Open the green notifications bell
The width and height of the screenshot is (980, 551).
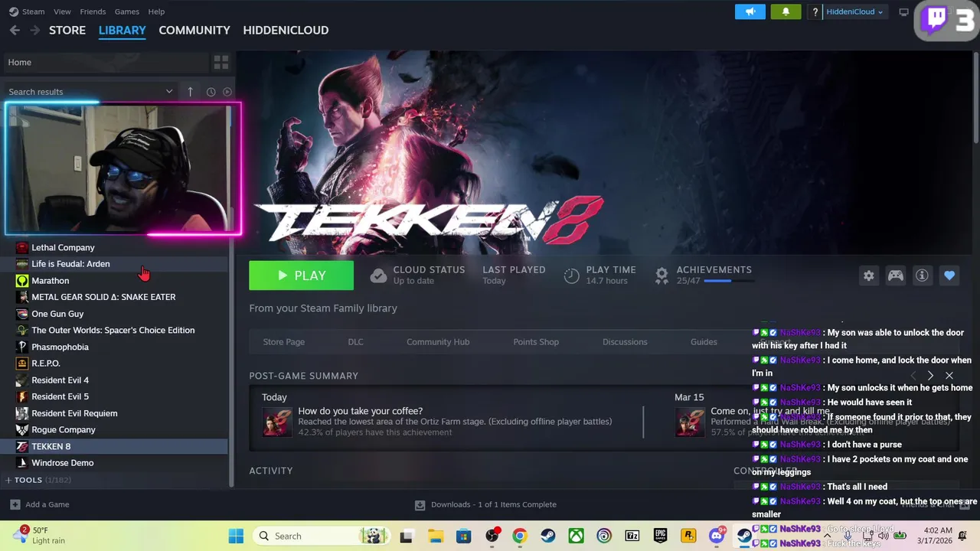pos(786,11)
